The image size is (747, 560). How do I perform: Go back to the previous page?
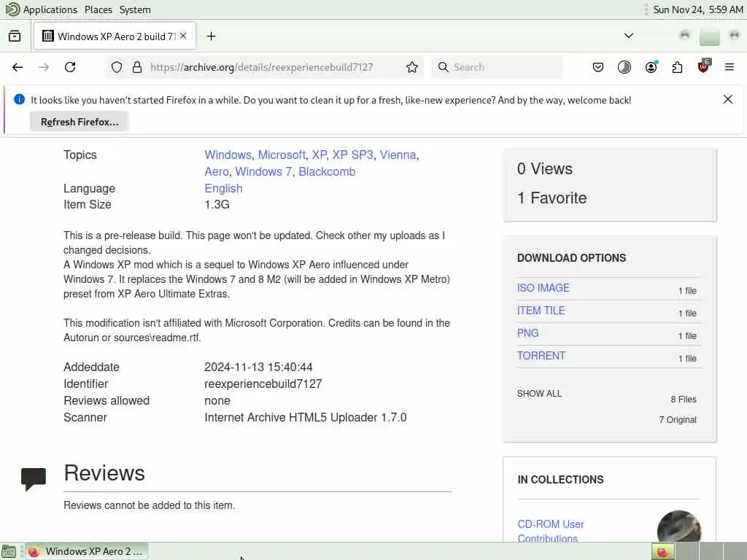[18, 67]
